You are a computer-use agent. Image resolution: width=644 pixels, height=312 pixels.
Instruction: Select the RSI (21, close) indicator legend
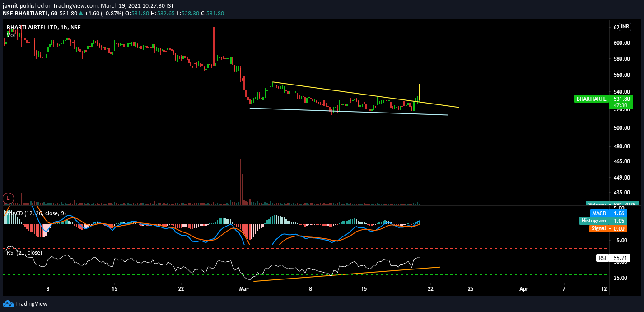[x=24, y=252]
